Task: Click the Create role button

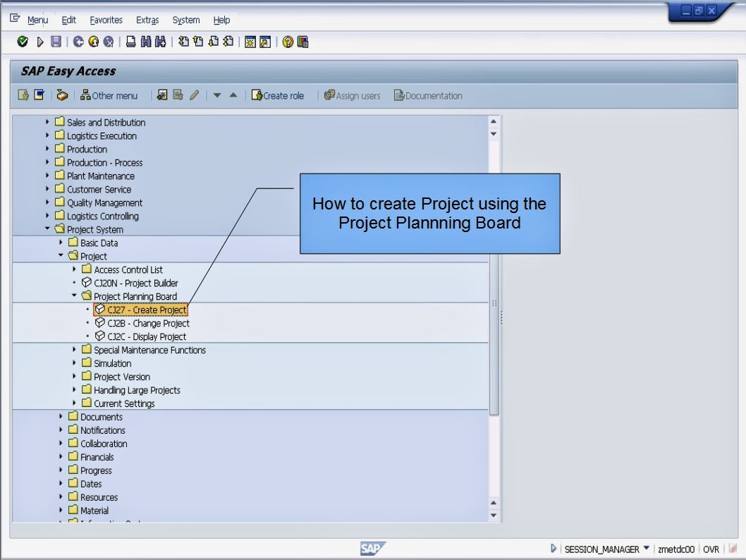Action: (278, 96)
